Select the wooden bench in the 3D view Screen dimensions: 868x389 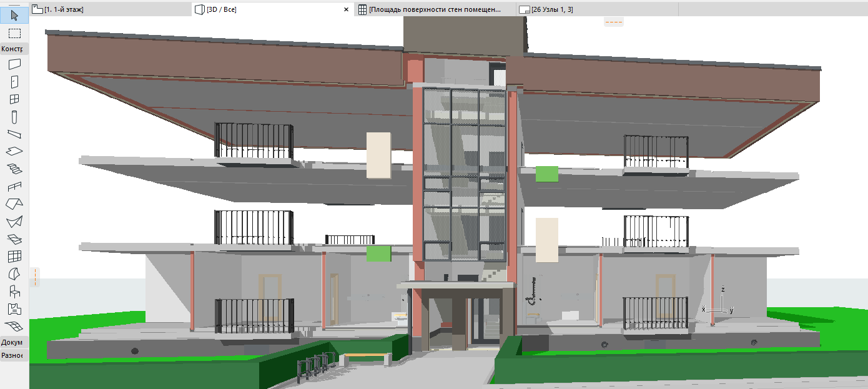[367, 358]
